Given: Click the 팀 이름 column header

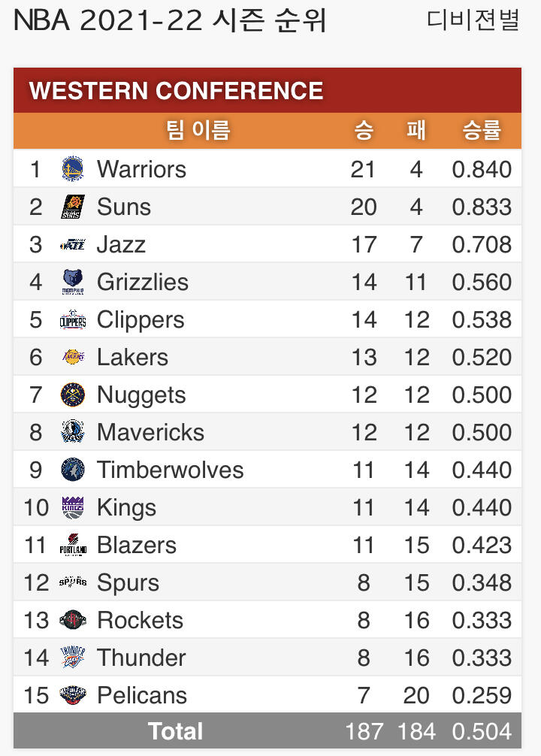Looking at the screenshot, I should point(198,131).
